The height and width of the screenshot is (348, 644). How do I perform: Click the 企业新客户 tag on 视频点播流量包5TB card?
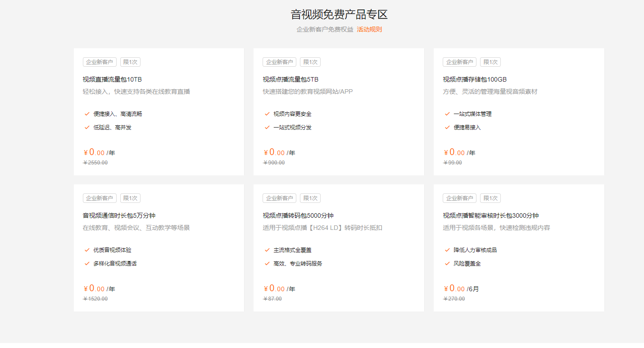pos(280,62)
